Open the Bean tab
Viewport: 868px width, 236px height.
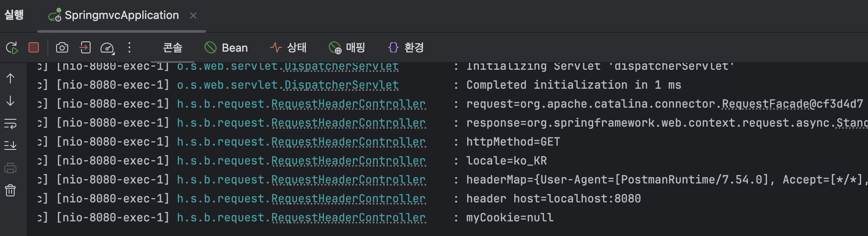pos(226,47)
